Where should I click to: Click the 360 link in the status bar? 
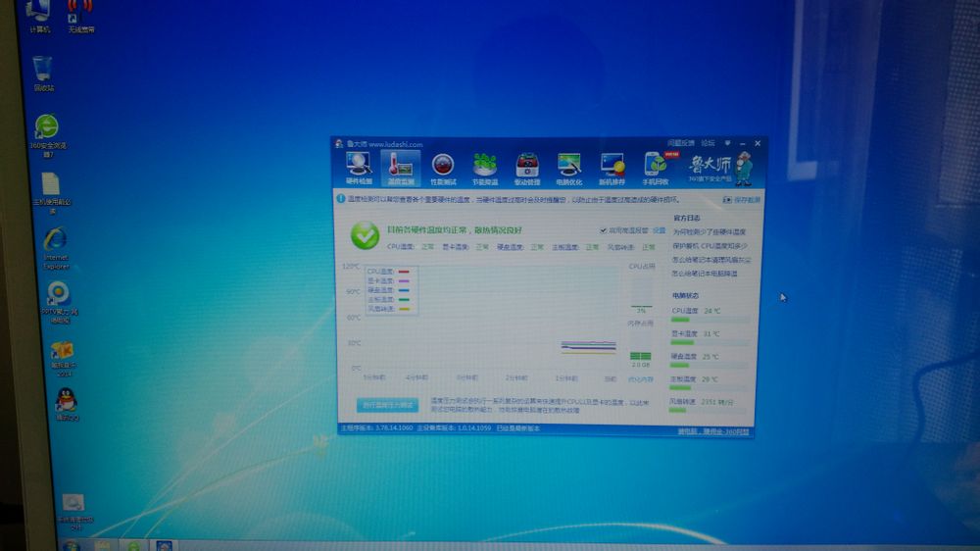713,431
